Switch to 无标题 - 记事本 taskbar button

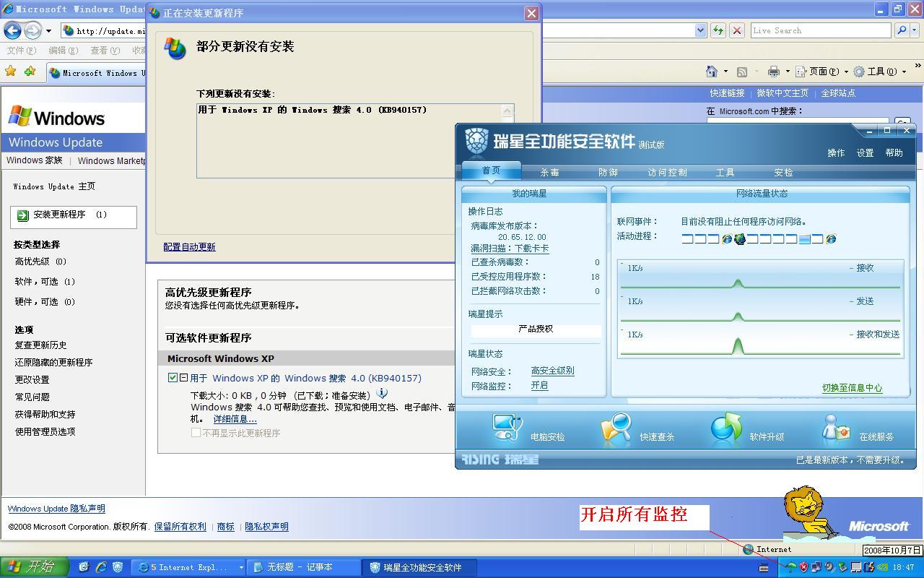tap(304, 567)
